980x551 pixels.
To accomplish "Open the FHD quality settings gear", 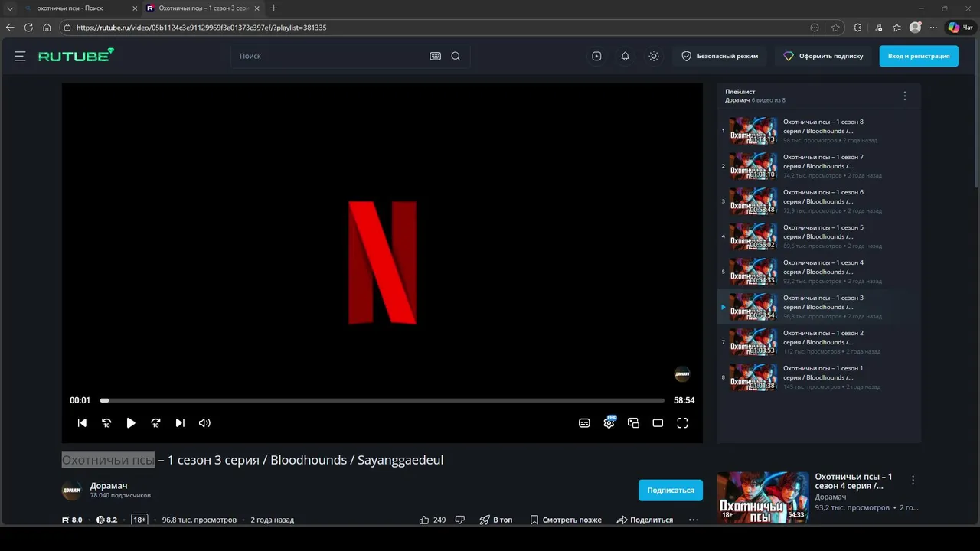I will click(x=609, y=422).
